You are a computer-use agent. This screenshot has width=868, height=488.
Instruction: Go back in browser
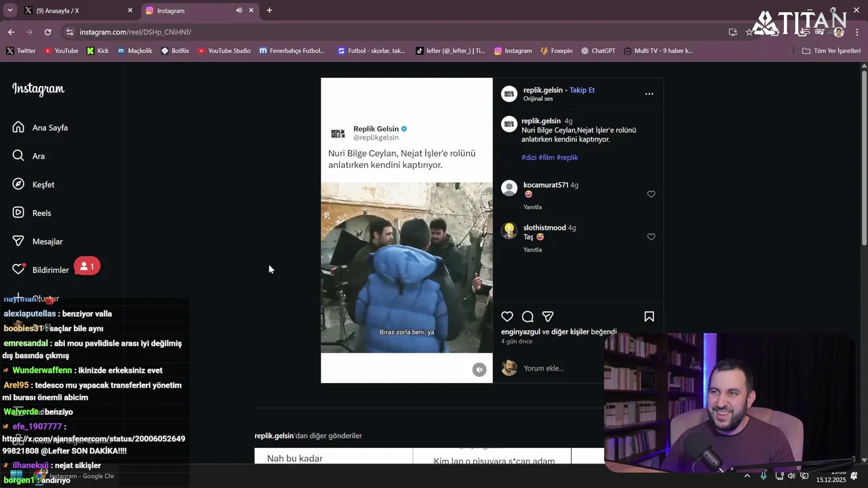tap(11, 32)
